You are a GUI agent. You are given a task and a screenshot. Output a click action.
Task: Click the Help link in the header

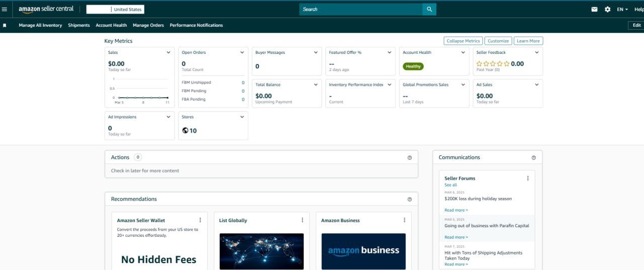coord(639,9)
